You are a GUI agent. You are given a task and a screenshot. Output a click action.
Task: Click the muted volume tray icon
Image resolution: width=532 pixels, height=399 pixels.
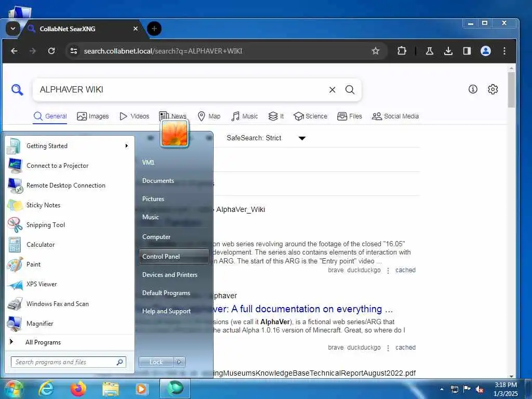tap(480, 389)
